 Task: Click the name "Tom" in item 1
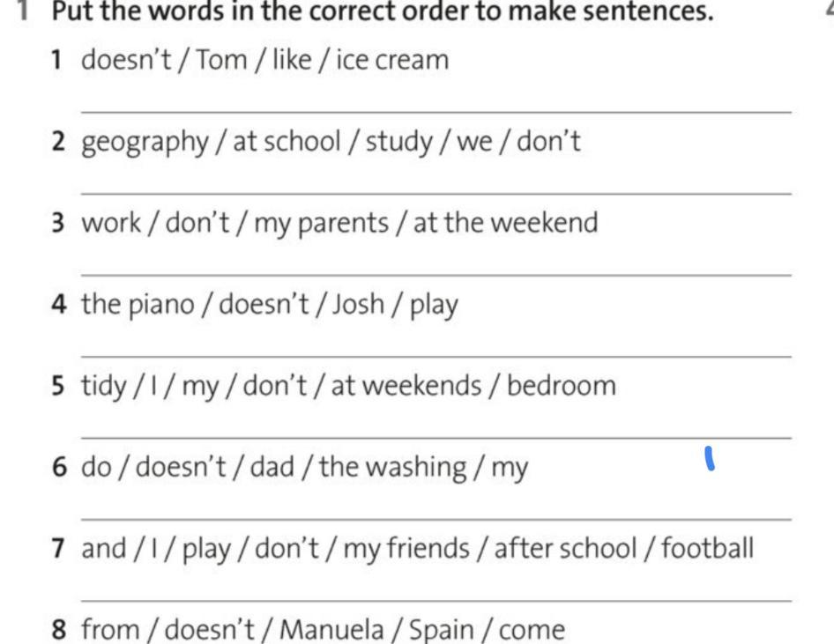coord(221,60)
